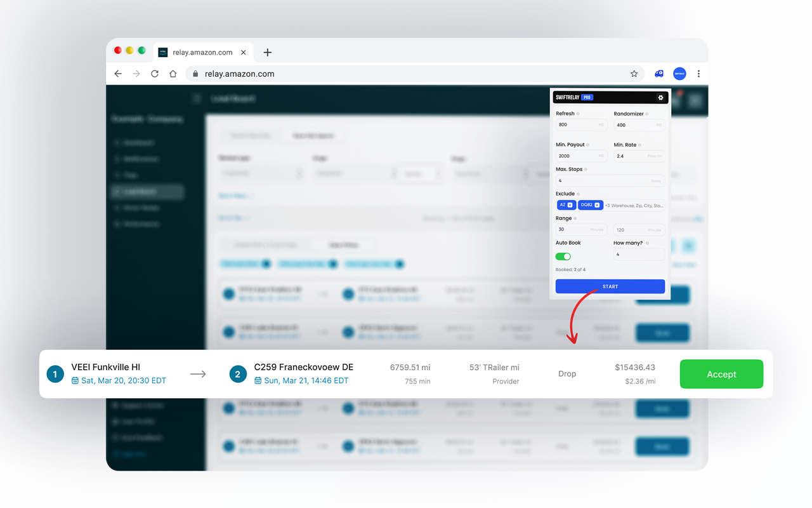The width and height of the screenshot is (812, 508).
Task: Click calendar icon beside Sun, Mar 21
Action: pos(258,381)
